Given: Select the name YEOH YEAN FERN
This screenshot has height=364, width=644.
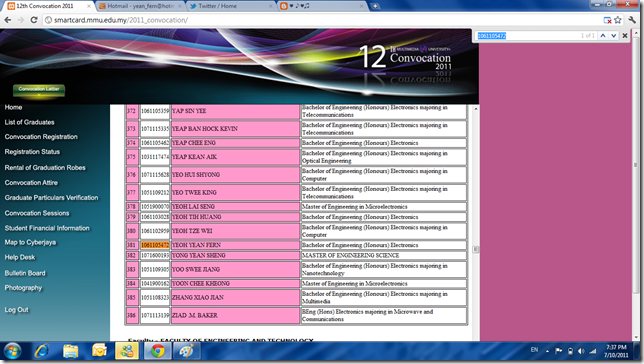Looking at the screenshot, I should coord(196,245).
